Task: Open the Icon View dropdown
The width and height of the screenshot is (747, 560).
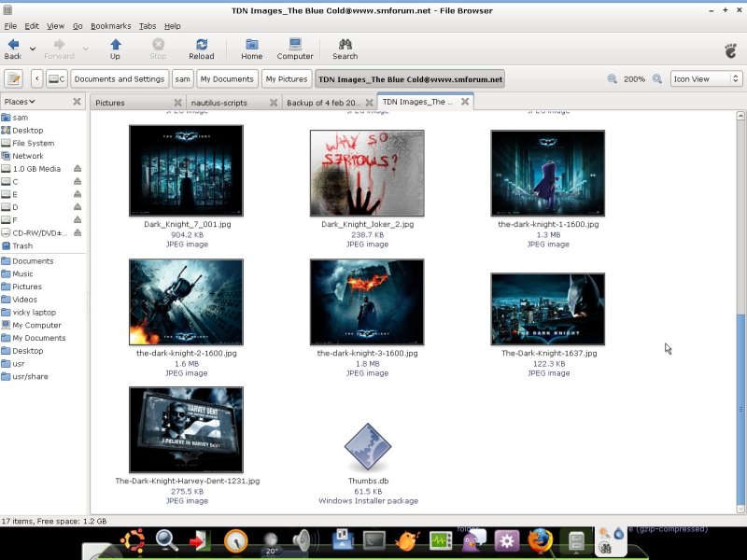Action: (x=706, y=79)
